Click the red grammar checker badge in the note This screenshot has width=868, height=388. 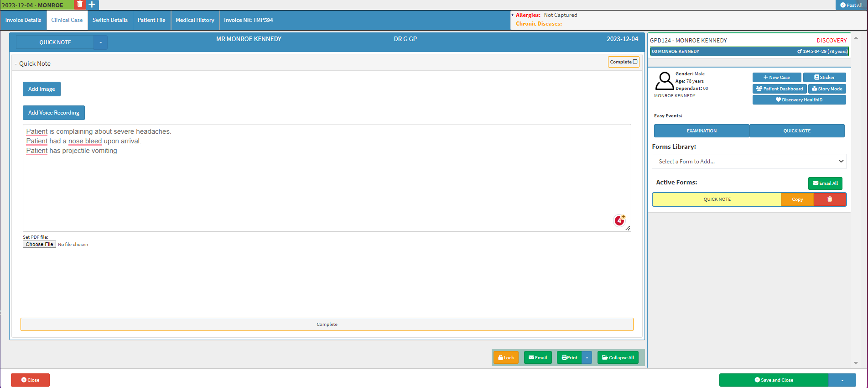coord(619,221)
